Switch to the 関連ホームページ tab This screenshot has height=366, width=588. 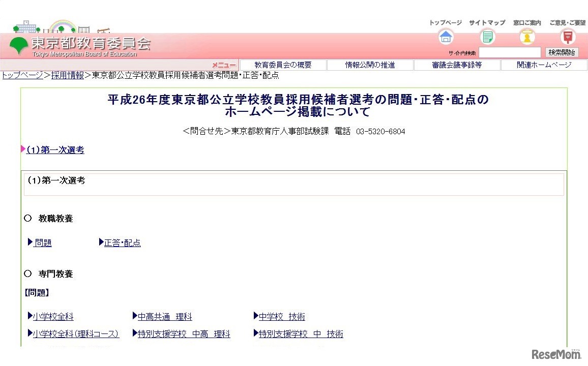point(544,65)
